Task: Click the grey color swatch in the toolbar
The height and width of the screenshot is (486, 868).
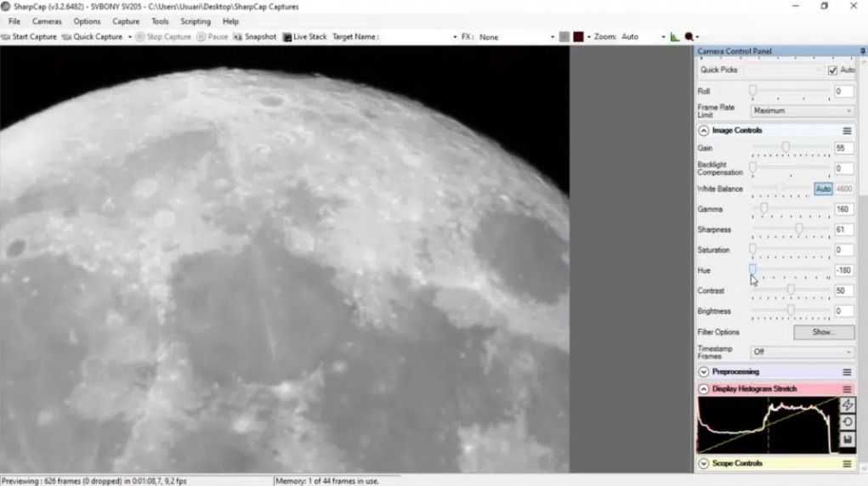Action: 564,37
